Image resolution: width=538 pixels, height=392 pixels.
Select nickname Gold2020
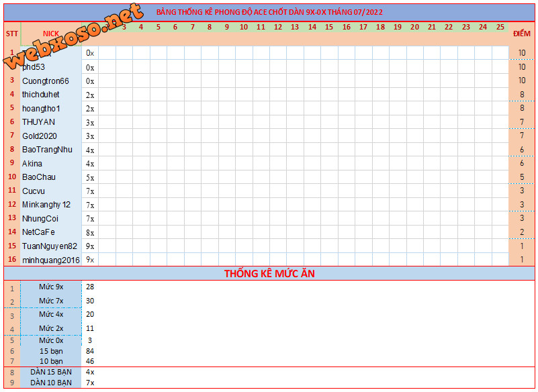(40, 136)
